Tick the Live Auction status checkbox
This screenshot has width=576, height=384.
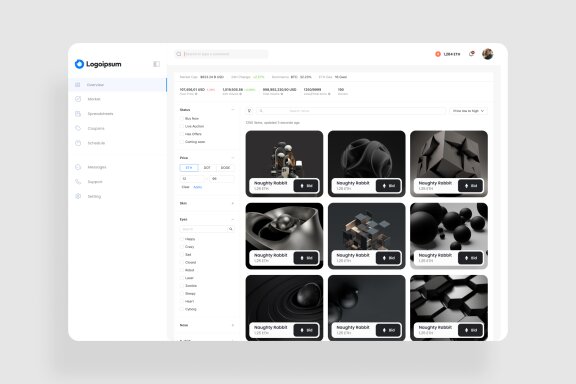click(181, 126)
